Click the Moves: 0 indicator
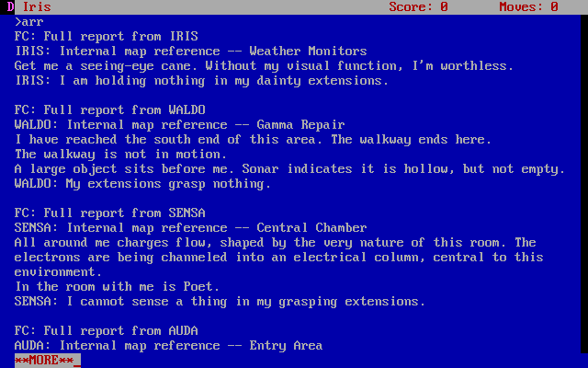This screenshot has height=368, width=588. pos(528,6)
